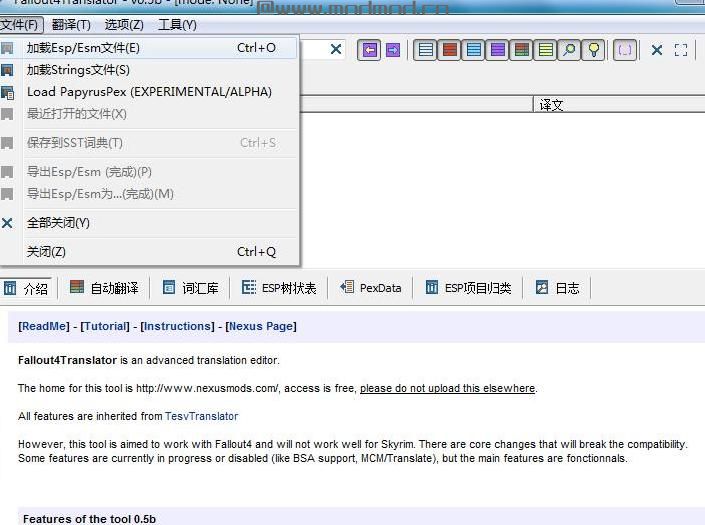Switch to the ESP树状表 tab
Image resolution: width=705 pixels, height=525 pixels.
point(279,288)
